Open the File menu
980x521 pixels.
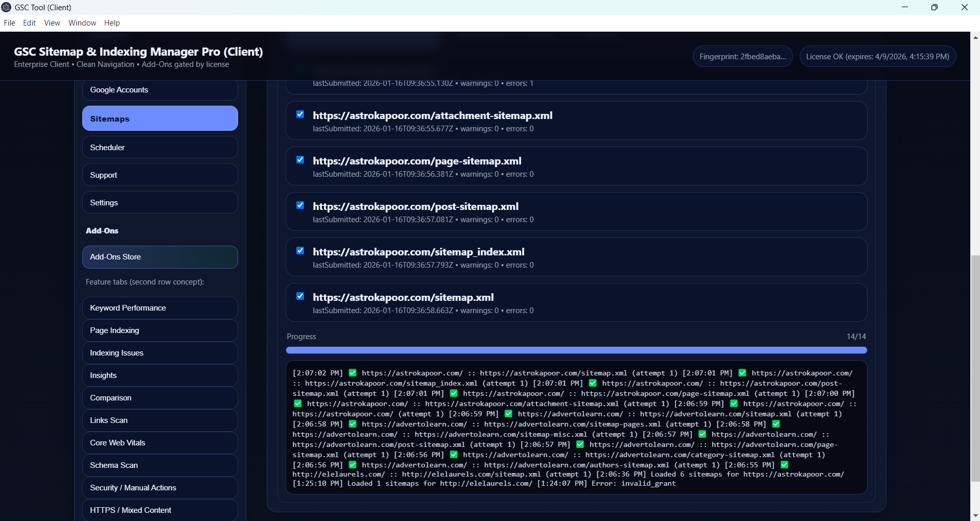click(9, 23)
